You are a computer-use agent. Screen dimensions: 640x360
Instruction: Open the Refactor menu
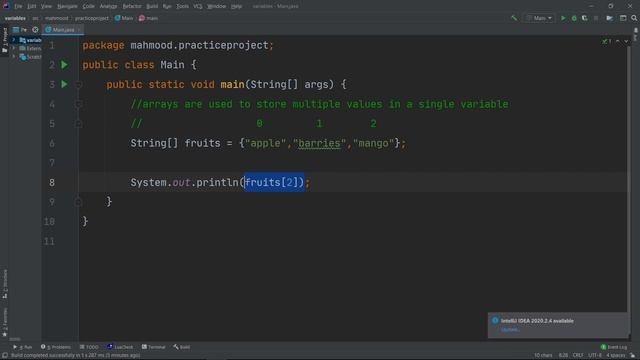pos(132,6)
